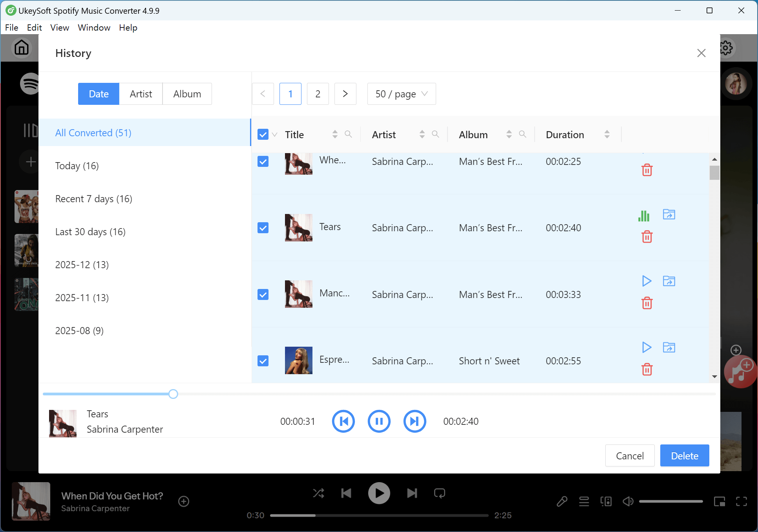Screen dimensions: 758x532
Task: Go to previous track in history player
Action: 343,421
